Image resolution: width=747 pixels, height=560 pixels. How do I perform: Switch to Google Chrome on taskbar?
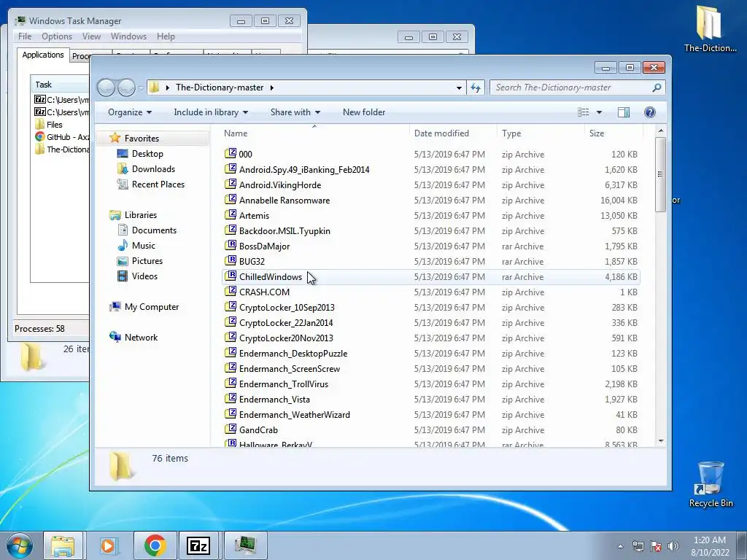155,545
